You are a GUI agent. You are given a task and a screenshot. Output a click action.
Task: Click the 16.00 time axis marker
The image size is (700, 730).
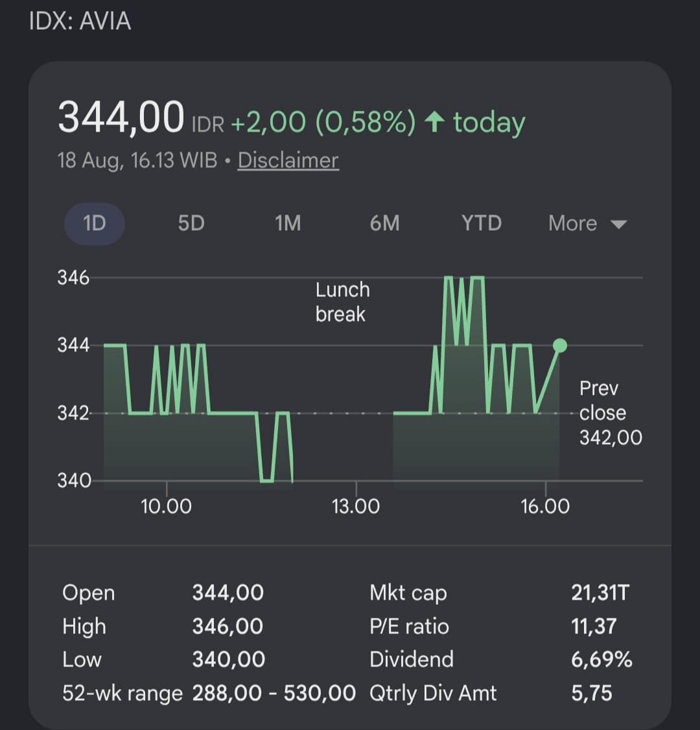tap(545, 506)
